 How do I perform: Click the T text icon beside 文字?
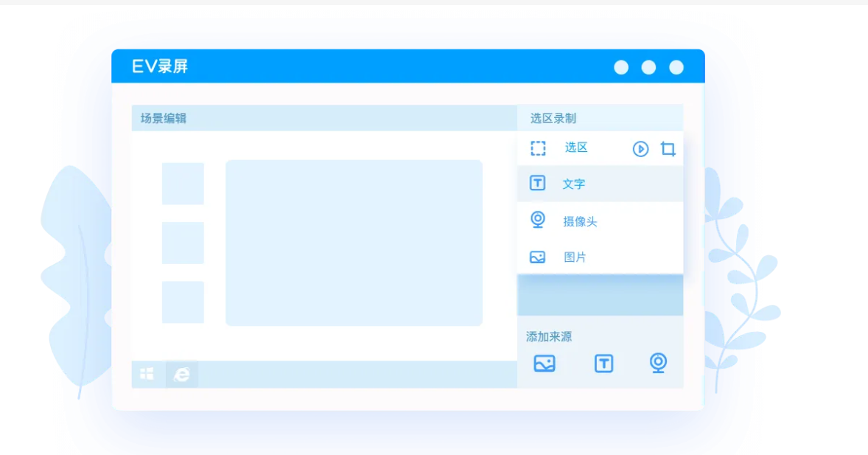(537, 183)
